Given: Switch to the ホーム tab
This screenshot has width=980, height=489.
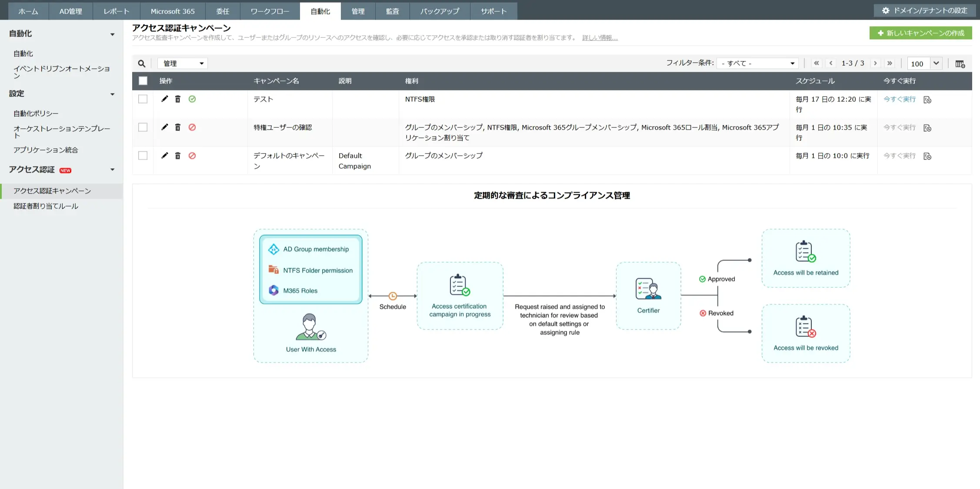Looking at the screenshot, I should pos(28,11).
